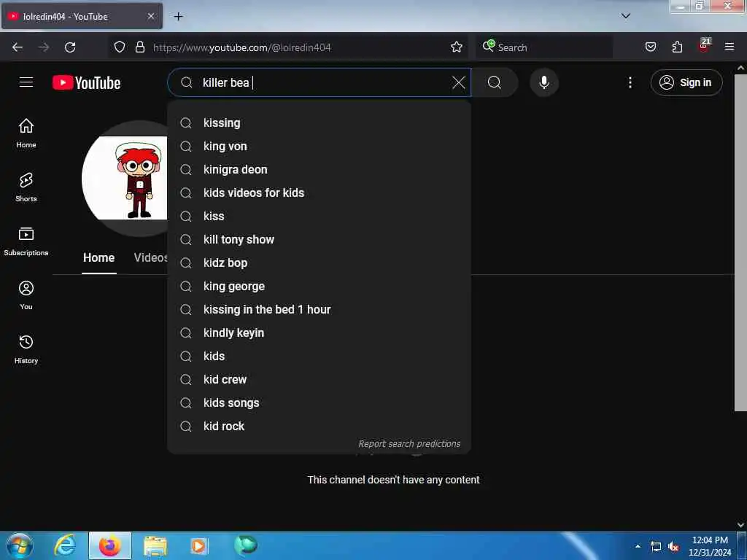Start voice search with the microphone
The width and height of the screenshot is (747, 560).
[544, 82]
